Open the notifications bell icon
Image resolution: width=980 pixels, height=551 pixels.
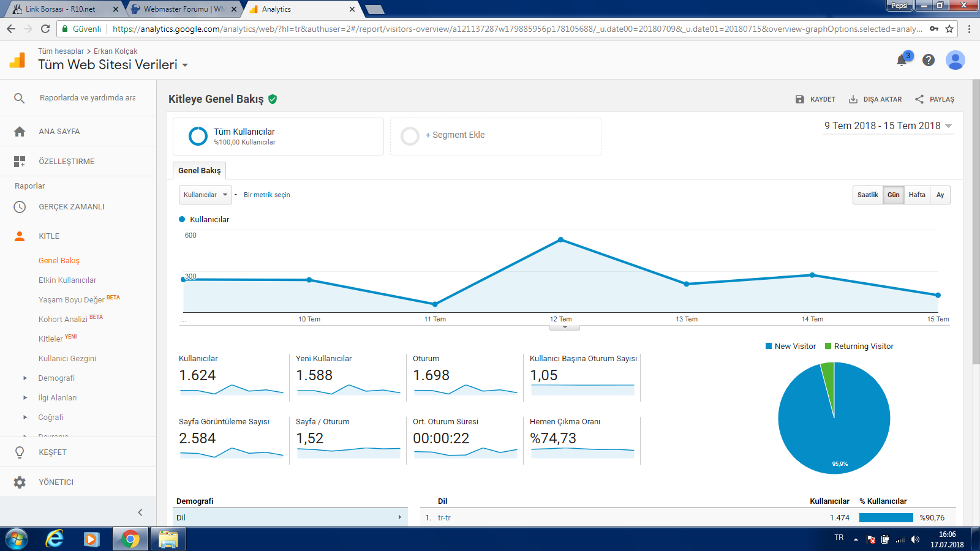902,60
